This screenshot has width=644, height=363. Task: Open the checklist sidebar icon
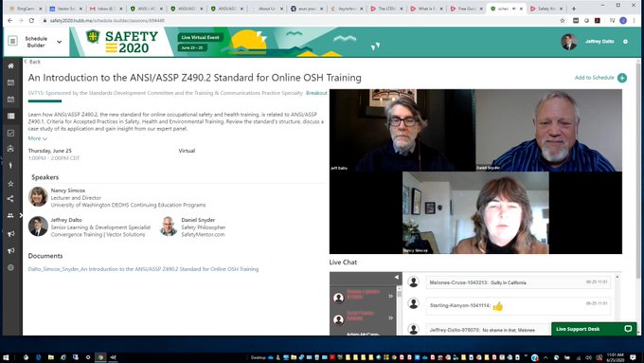11,133
